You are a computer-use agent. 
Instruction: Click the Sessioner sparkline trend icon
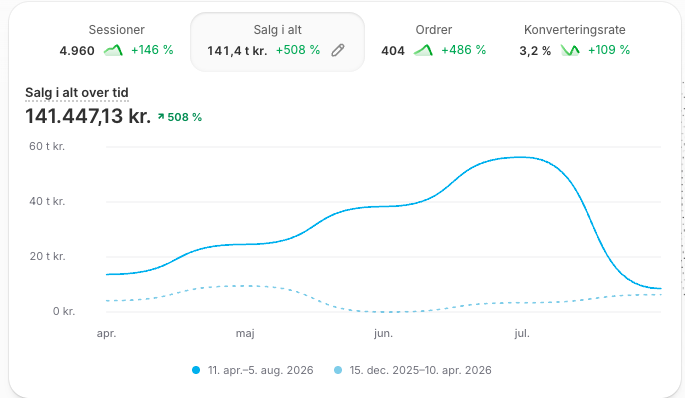pyautogui.click(x=113, y=50)
